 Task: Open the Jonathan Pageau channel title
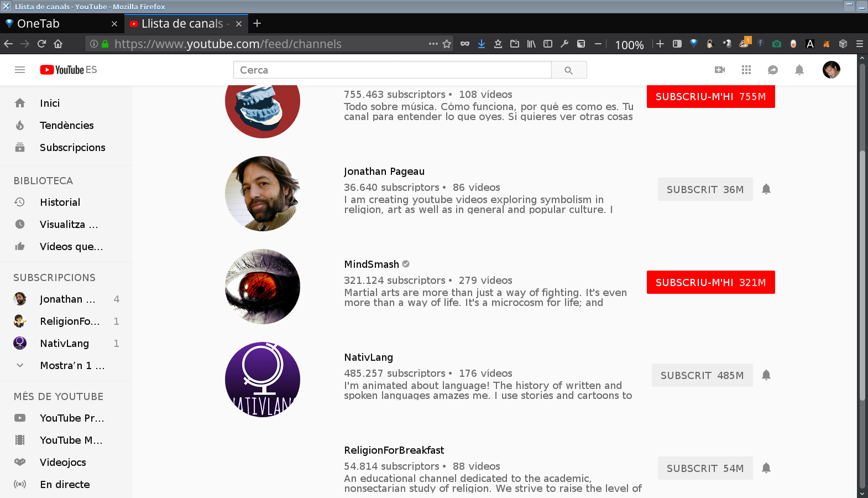pos(384,172)
